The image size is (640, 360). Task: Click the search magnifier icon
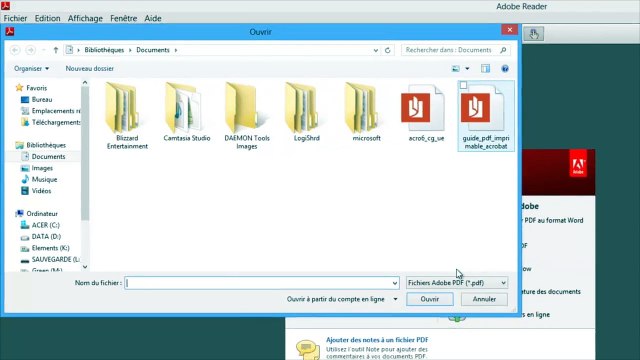pos(503,50)
